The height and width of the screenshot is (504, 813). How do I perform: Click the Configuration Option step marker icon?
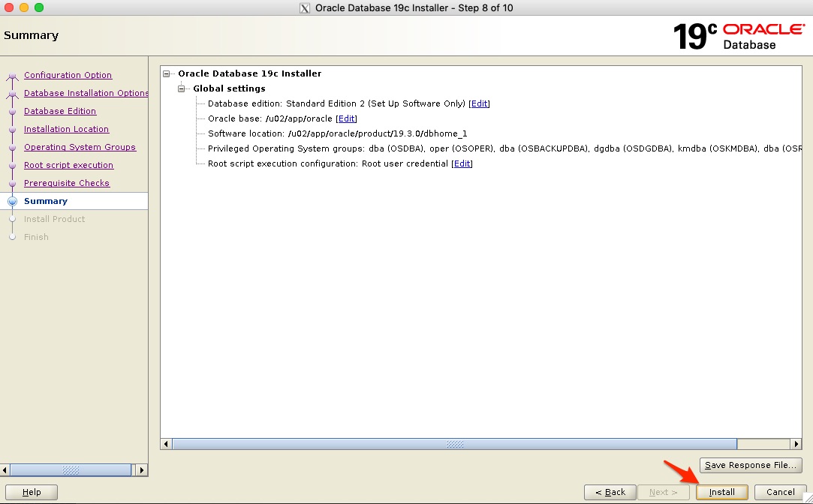13,76
